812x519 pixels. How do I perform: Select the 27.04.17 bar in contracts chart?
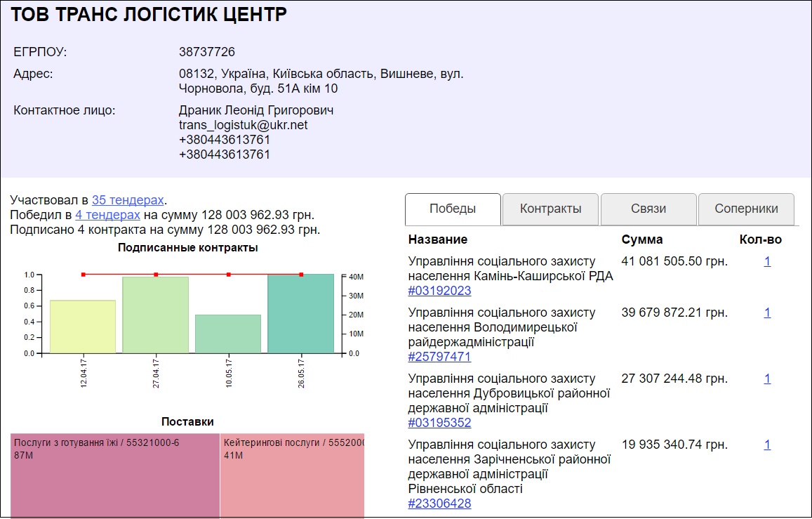156,315
